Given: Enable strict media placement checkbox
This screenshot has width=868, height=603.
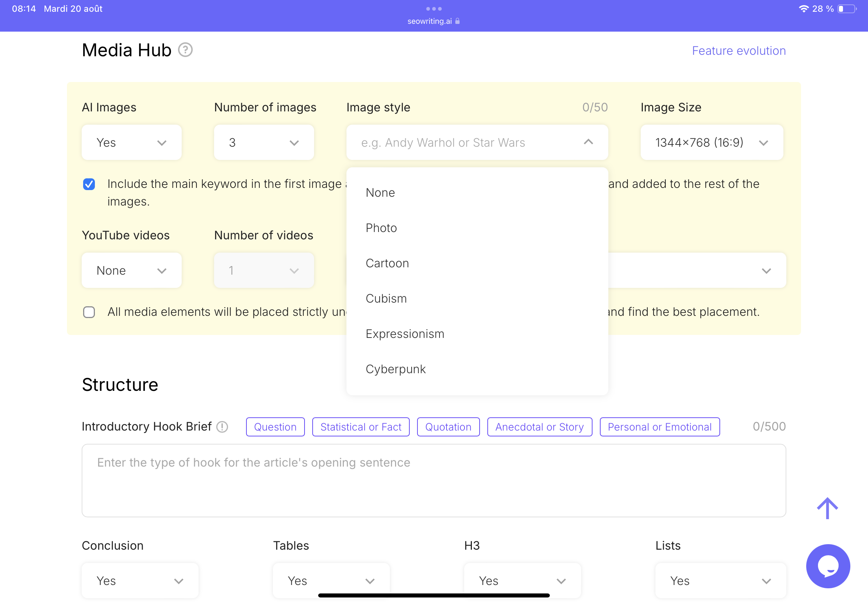Looking at the screenshot, I should click(89, 312).
